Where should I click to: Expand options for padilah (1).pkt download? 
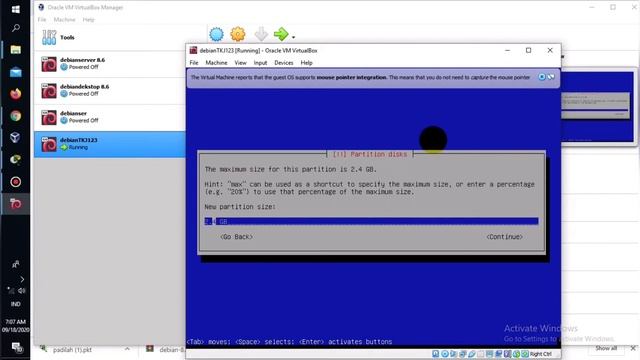(127, 349)
